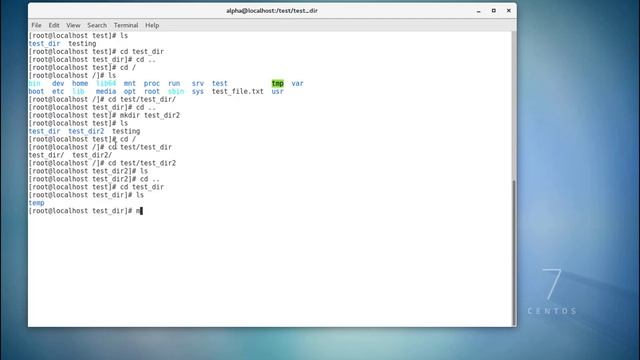
Task: Open the Terminal menu
Action: click(126, 25)
